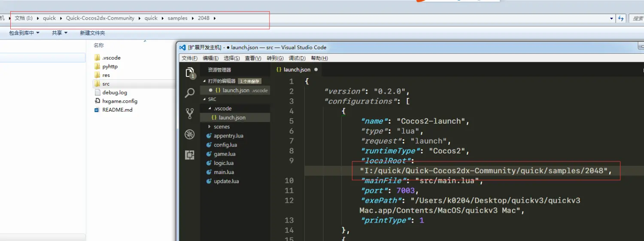Screen dimensions: 644x241
Task: Click the 共享 dropdown button
Action: [x=60, y=33]
